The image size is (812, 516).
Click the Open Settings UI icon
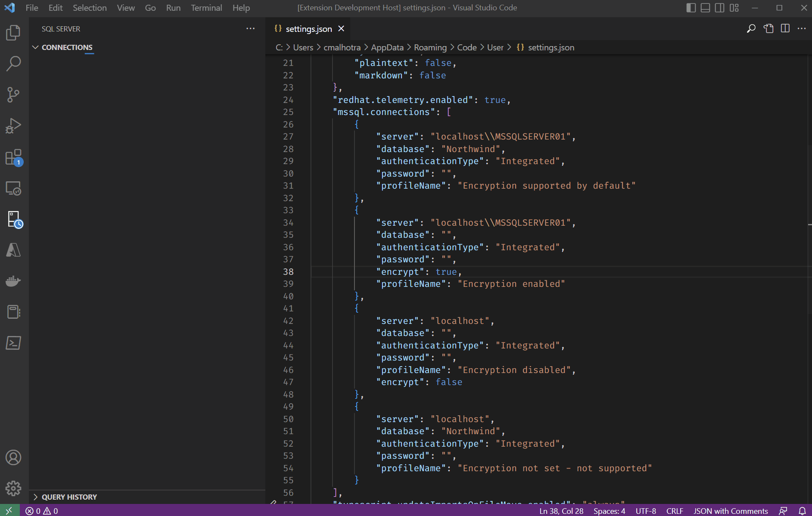(768, 28)
